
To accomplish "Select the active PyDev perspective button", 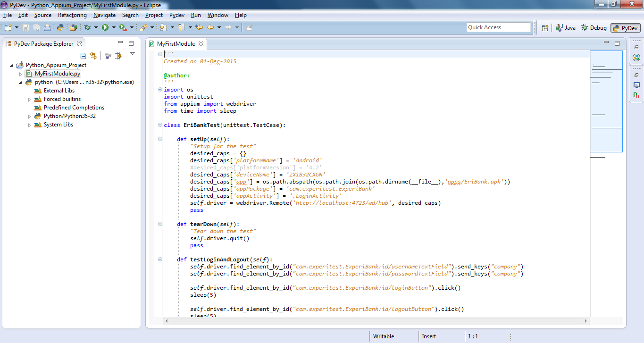I will pyautogui.click(x=625, y=27).
